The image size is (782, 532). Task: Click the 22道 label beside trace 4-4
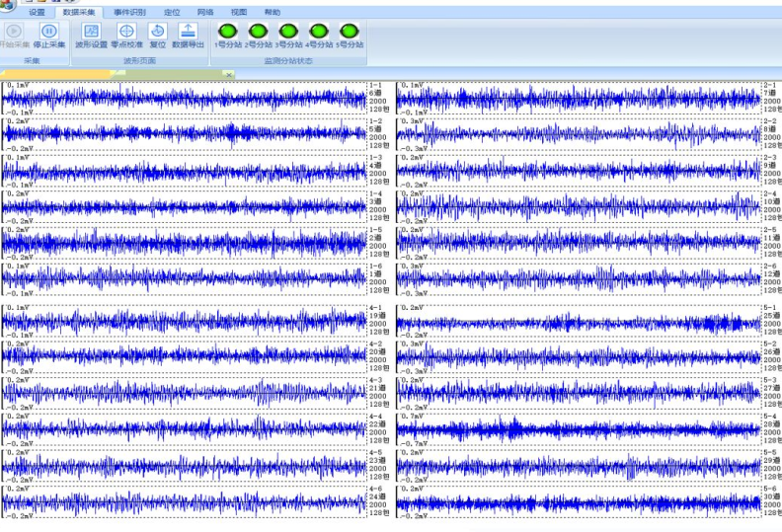pos(377,424)
